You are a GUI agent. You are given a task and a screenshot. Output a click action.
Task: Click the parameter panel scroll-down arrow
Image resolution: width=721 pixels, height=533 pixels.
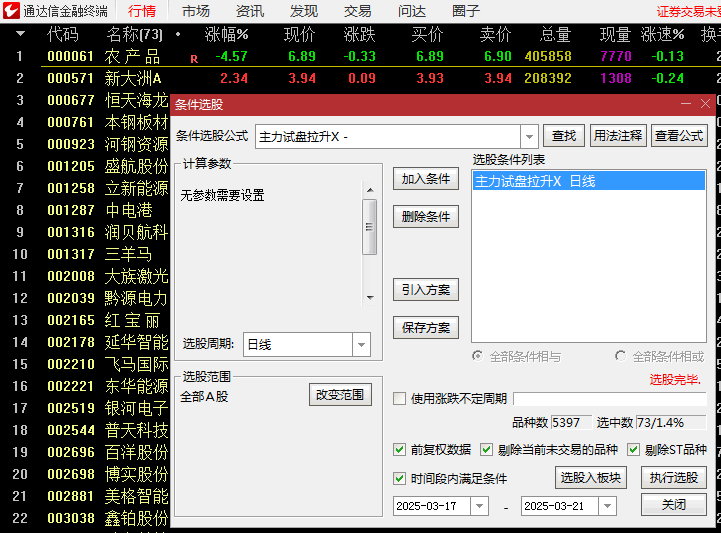click(370, 298)
